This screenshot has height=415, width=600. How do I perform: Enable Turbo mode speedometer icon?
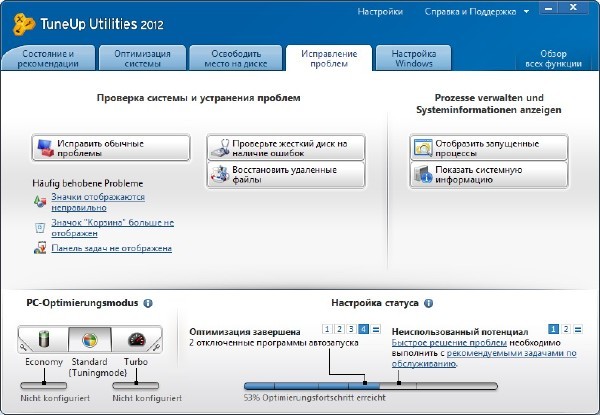(137, 339)
